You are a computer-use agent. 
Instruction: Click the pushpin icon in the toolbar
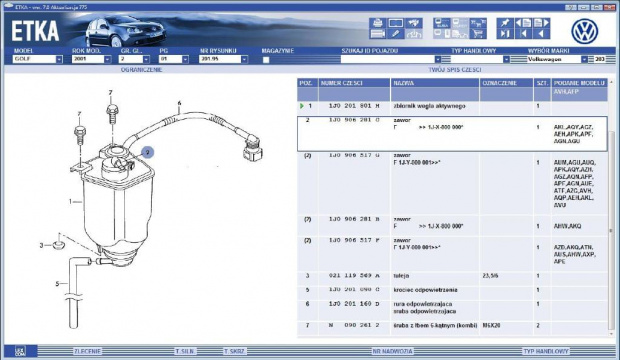505,23
